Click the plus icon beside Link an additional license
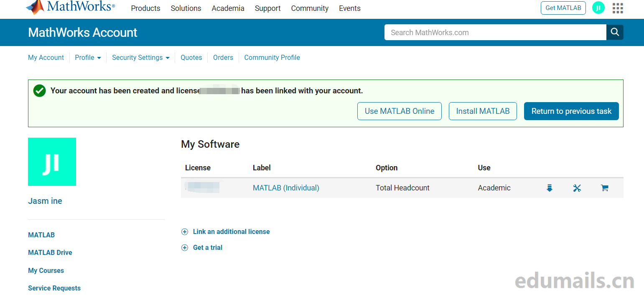Viewport: 644px width, 298px height. click(185, 232)
